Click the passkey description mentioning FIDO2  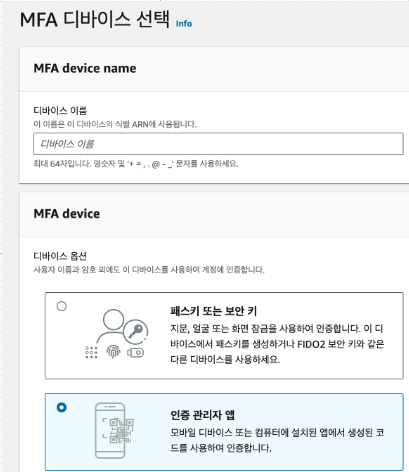277,344
